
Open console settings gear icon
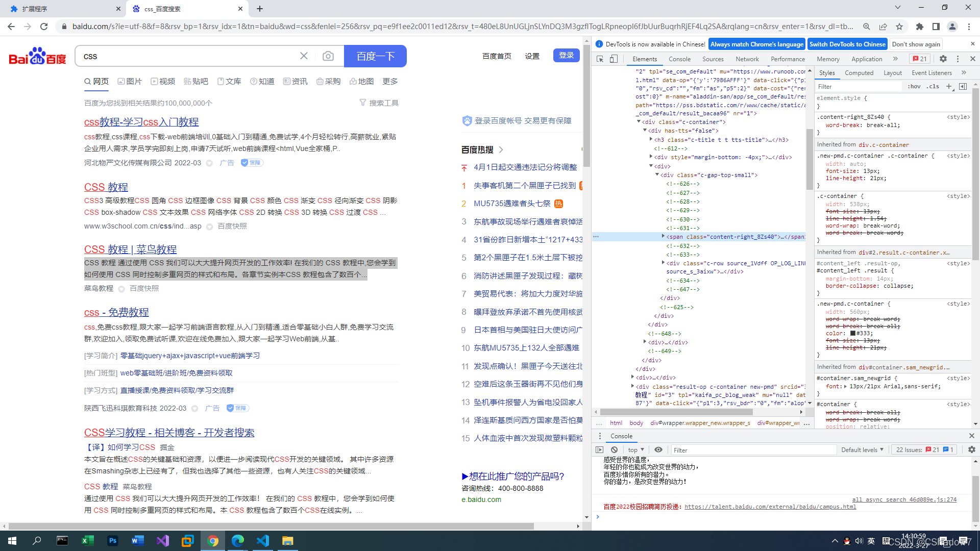click(971, 450)
